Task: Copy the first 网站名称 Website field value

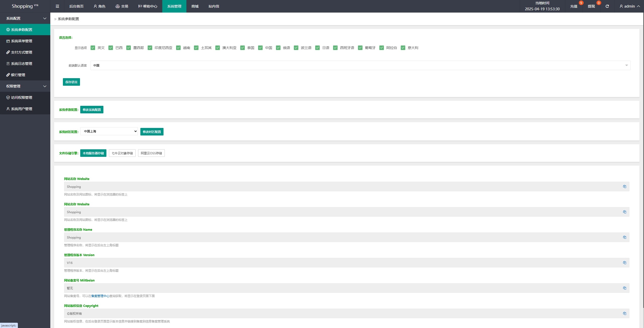Action: pyautogui.click(x=624, y=186)
